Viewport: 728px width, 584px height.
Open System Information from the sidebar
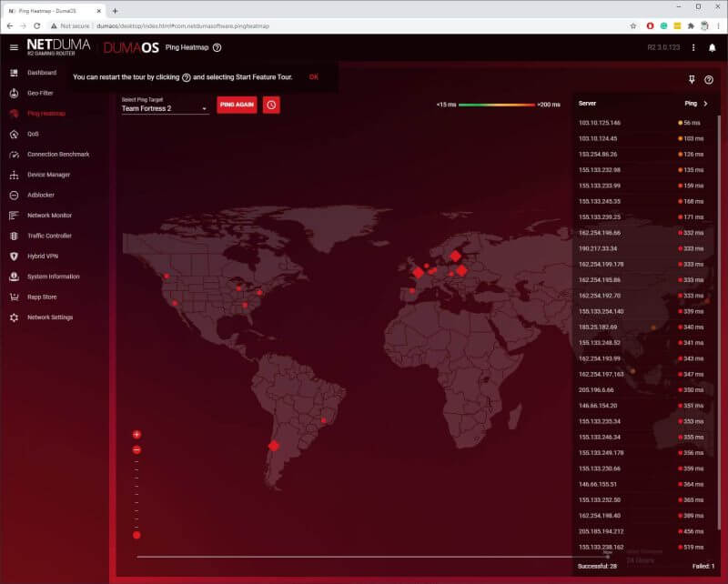click(54, 277)
